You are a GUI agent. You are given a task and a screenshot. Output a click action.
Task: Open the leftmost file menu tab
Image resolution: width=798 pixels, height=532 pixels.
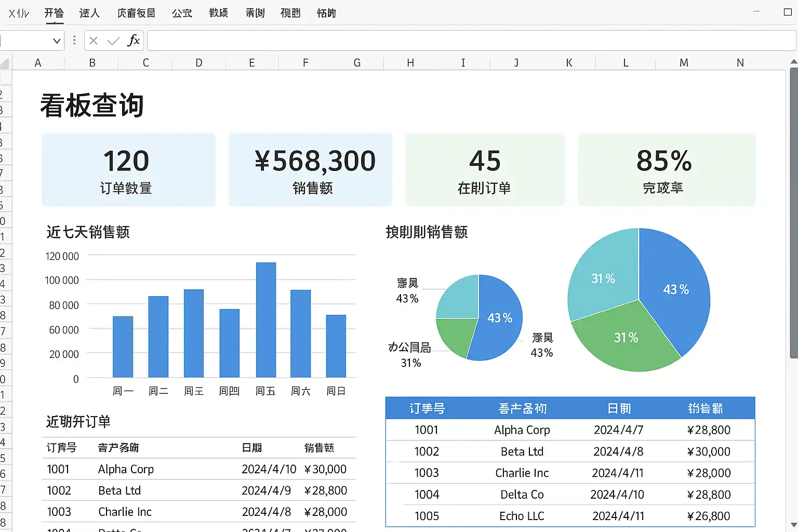tap(19, 13)
